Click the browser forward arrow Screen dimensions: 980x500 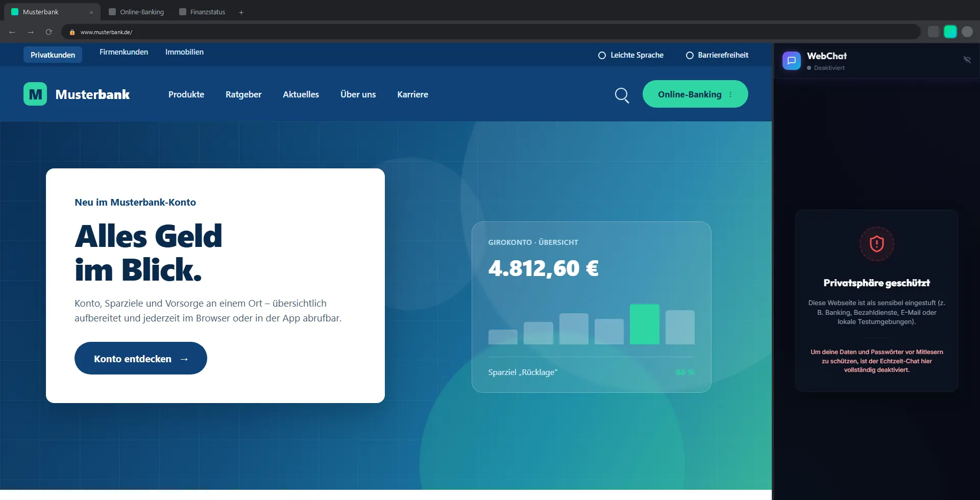click(31, 32)
